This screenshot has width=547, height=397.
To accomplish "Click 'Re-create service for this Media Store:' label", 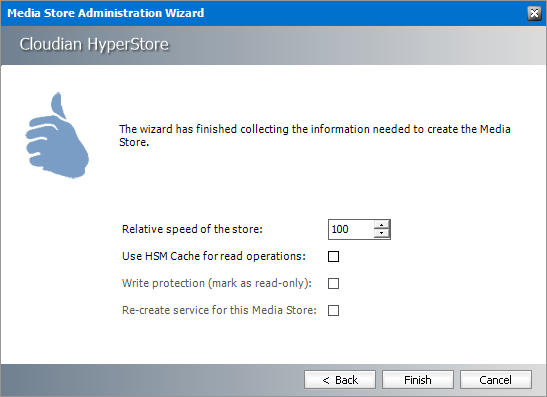I will coord(219,310).
